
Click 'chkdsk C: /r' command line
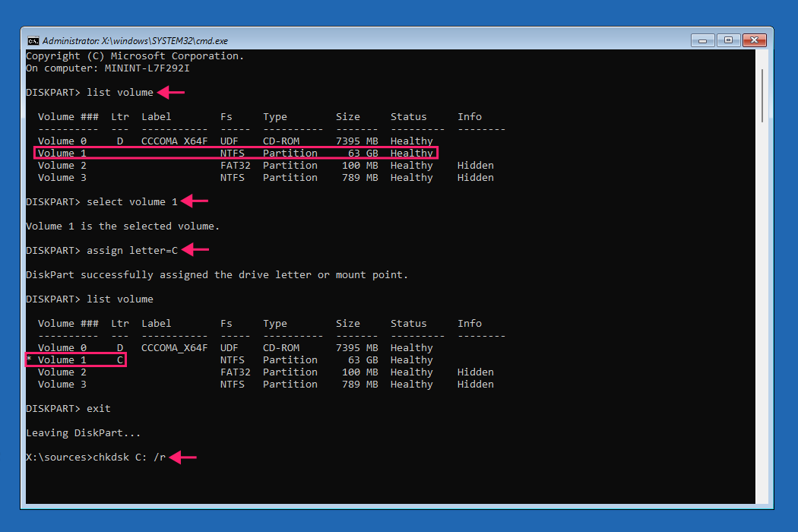(129, 458)
